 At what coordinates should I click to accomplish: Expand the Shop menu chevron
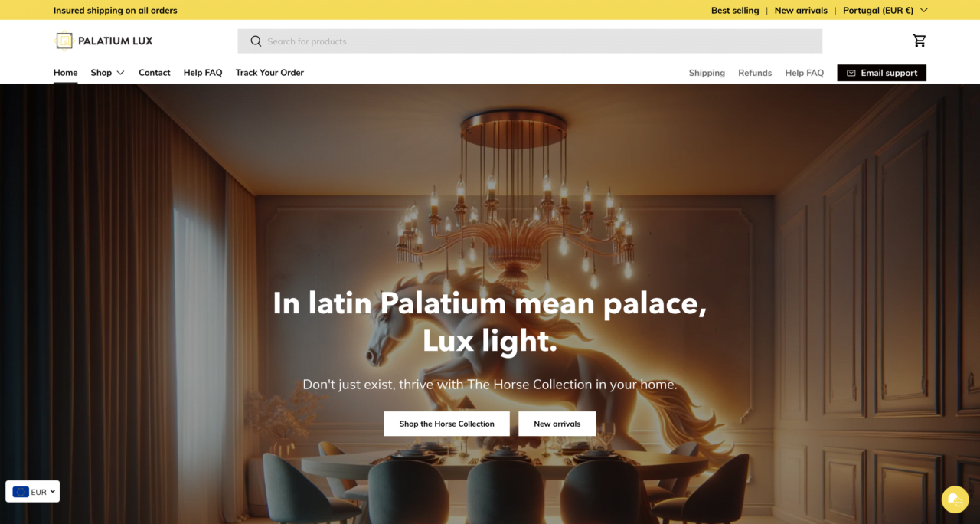120,73
